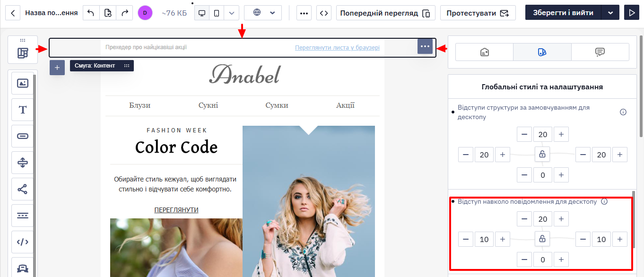644x277 pixels.
Task: Click the left message margin value 10
Action: [x=484, y=239]
